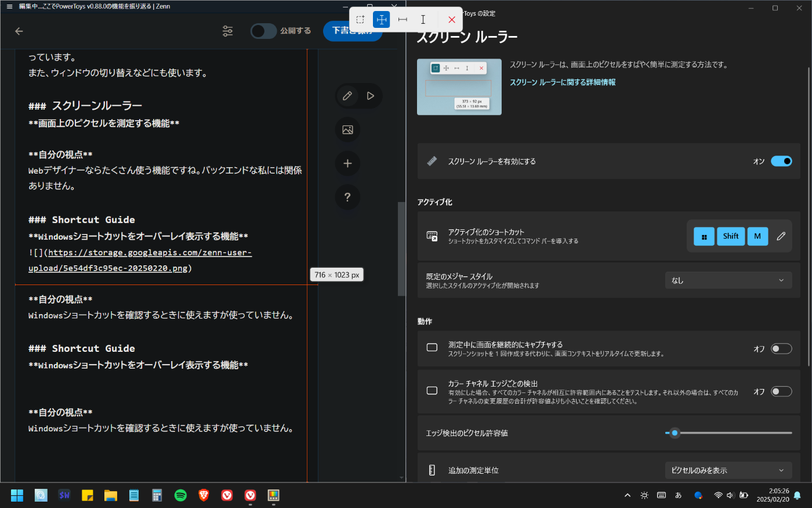Enable カラー チャネル エッジごとの検出 toggle
Screen dimensions: 812x508
pos(781,392)
